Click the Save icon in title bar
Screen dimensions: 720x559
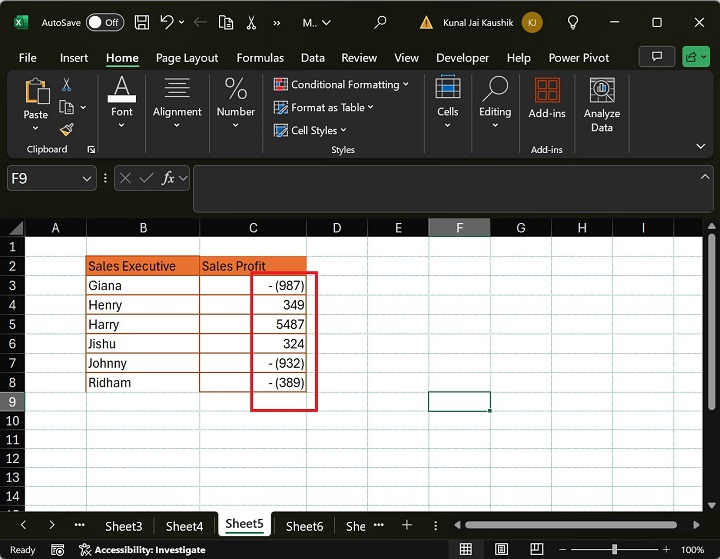pos(142,21)
